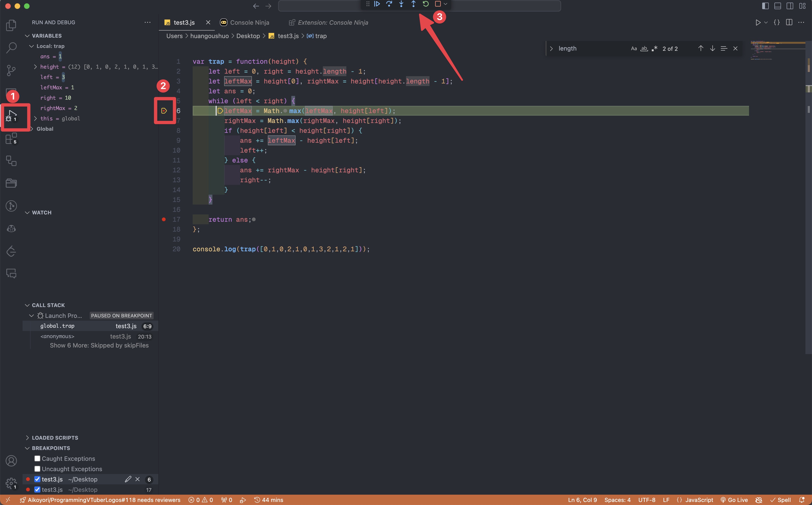Close the find widget
The image size is (812, 505).
tap(735, 48)
